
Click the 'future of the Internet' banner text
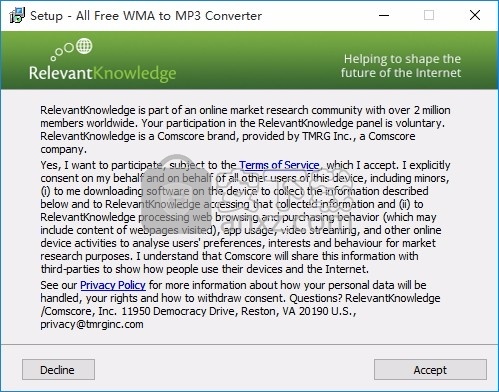(401, 73)
